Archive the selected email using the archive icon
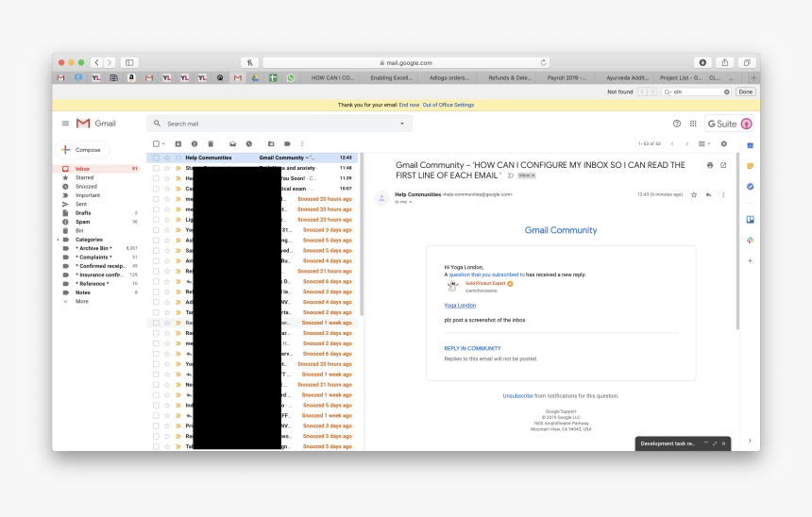The image size is (812, 517). [178, 143]
